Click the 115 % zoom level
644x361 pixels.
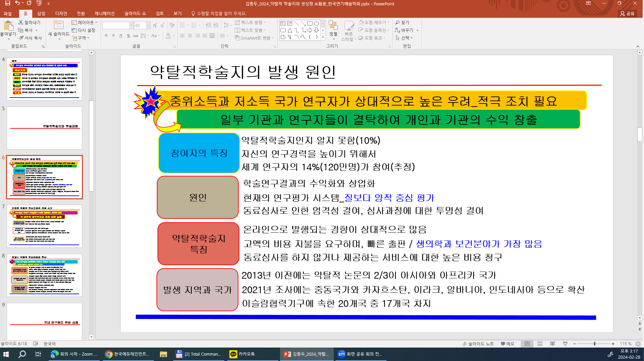[x=626, y=344]
